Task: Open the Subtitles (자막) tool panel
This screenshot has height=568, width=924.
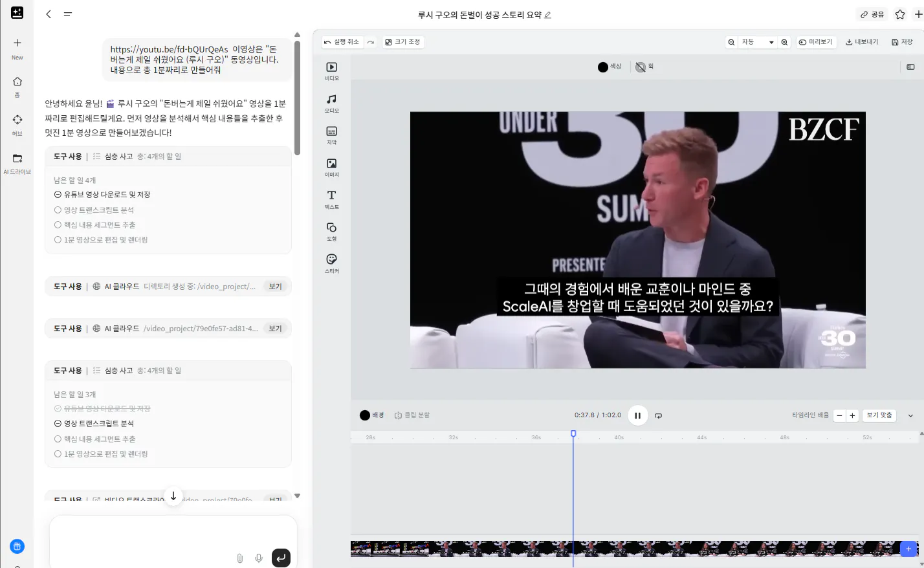Action: [x=331, y=135]
